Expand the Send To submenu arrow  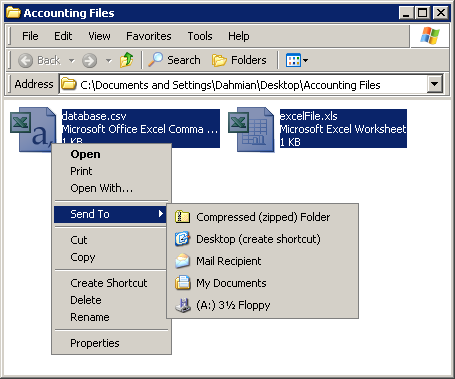point(161,214)
